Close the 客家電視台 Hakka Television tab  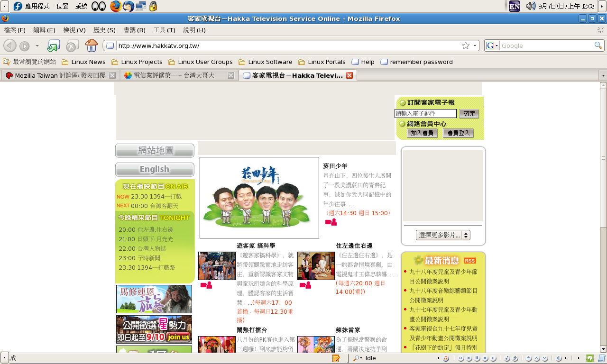[x=349, y=75]
